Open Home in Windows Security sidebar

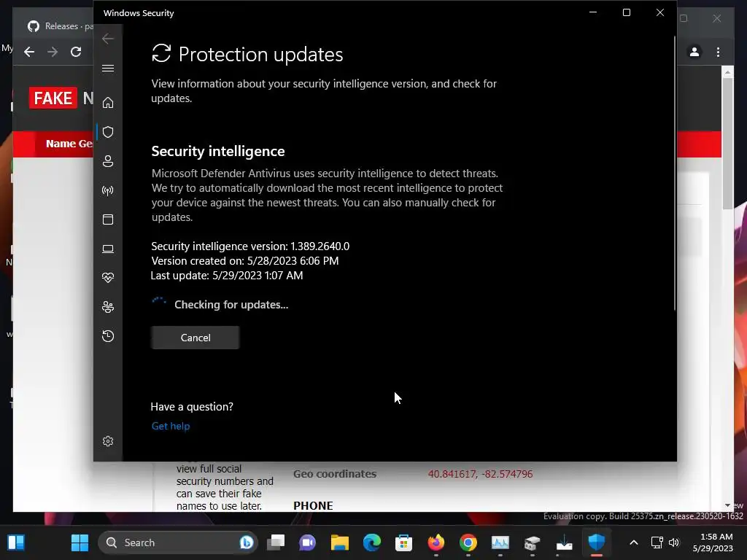(108, 102)
